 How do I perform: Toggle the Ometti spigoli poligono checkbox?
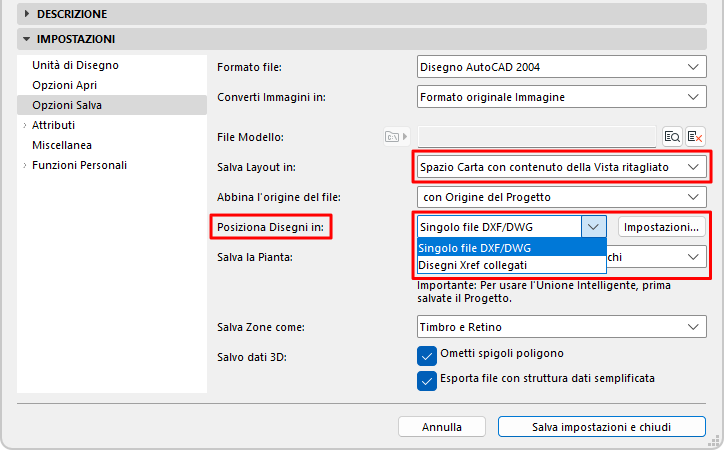[427, 354]
